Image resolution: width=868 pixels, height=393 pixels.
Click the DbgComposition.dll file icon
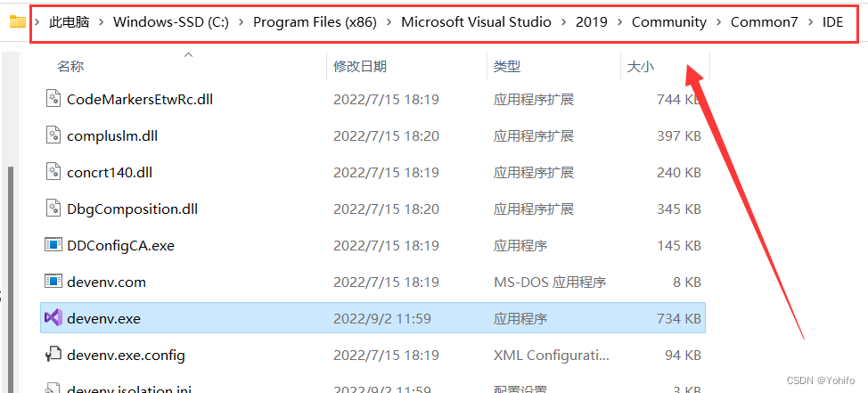(53, 209)
